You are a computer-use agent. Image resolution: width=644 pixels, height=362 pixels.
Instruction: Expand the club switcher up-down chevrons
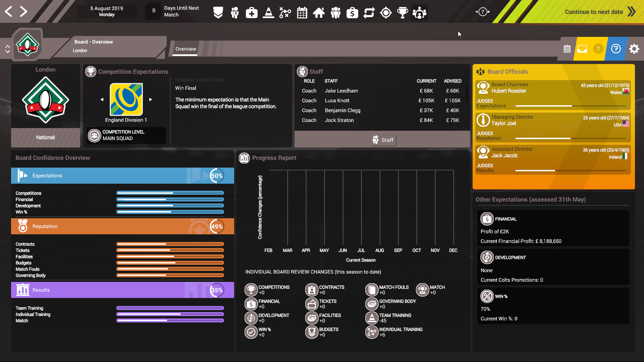click(7, 49)
